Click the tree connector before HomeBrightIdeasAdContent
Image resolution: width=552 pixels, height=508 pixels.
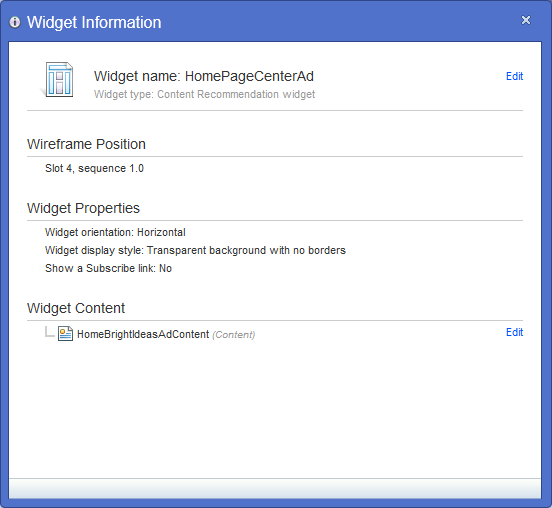tap(49, 332)
